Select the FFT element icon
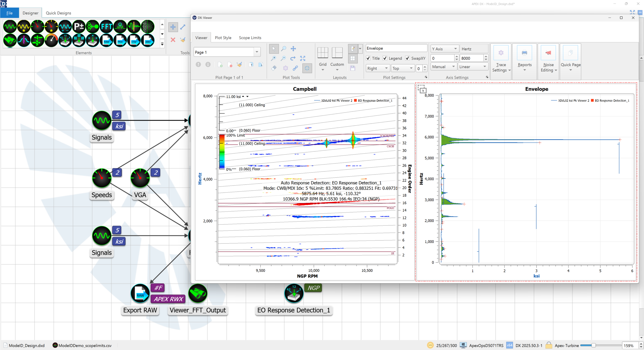The width and height of the screenshot is (644, 350). tap(106, 27)
